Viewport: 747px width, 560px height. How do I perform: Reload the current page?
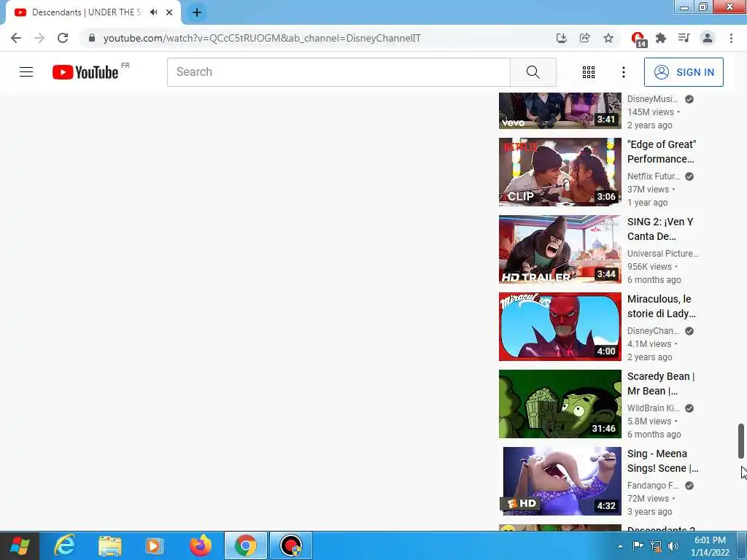pyautogui.click(x=63, y=38)
